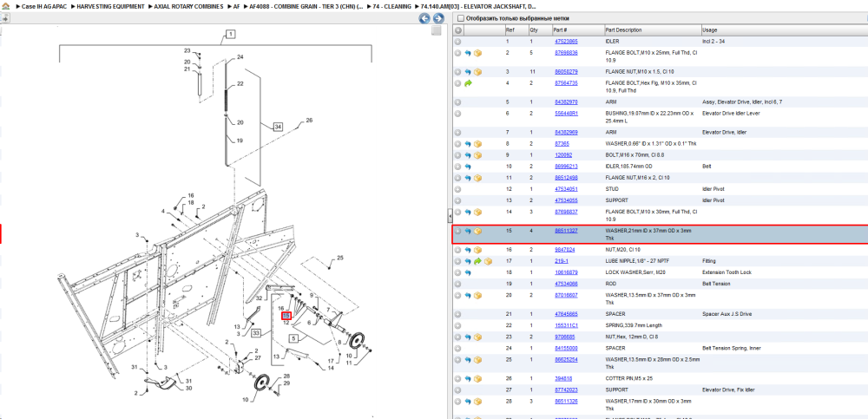Select 'COTTER PIN,M5 x 25' description cell

[628, 378]
